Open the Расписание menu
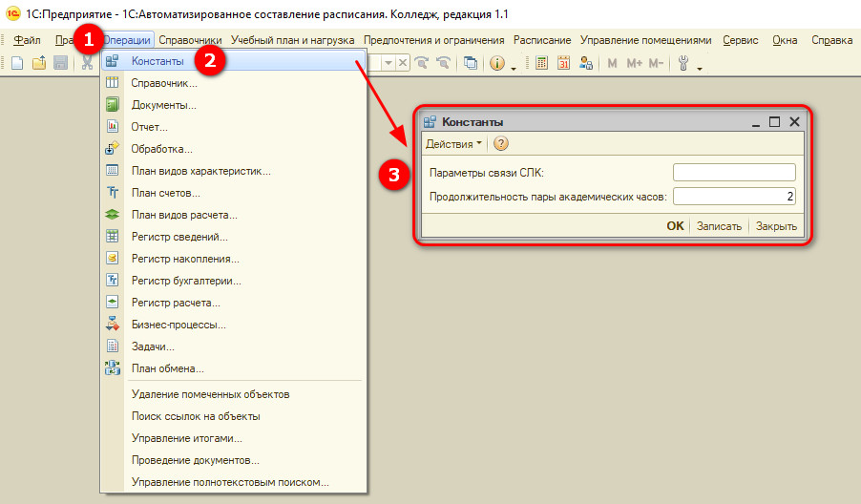Viewport: 861px width, 504px height. click(542, 40)
